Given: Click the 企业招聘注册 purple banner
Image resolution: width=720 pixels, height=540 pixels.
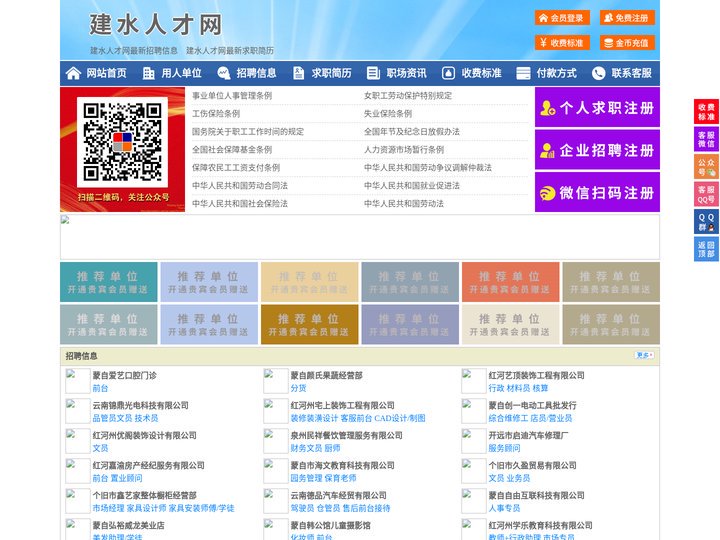Looking at the screenshot, I should (597, 150).
